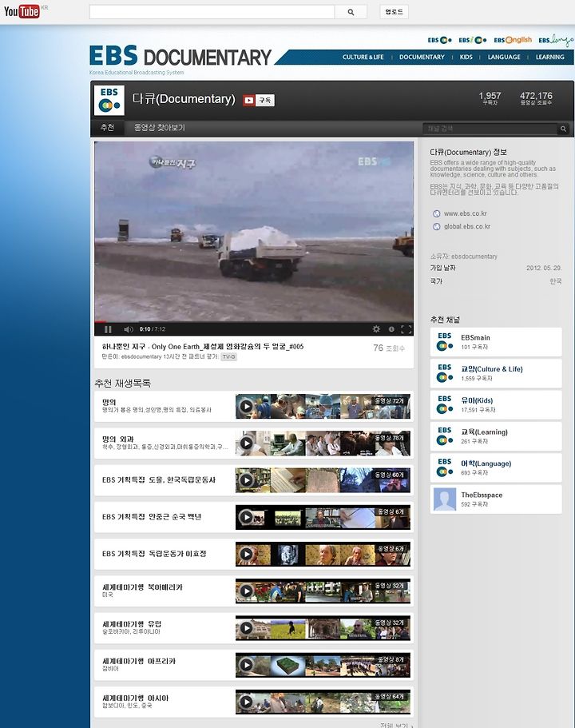Open playlist title EBS 기획특집 안중근 순국 백년

[152, 517]
